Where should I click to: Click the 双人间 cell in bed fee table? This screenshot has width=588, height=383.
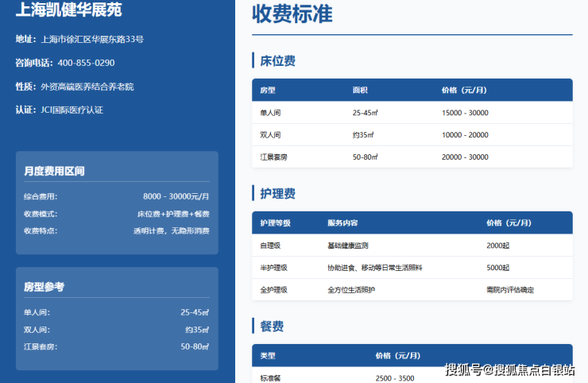tap(270, 135)
